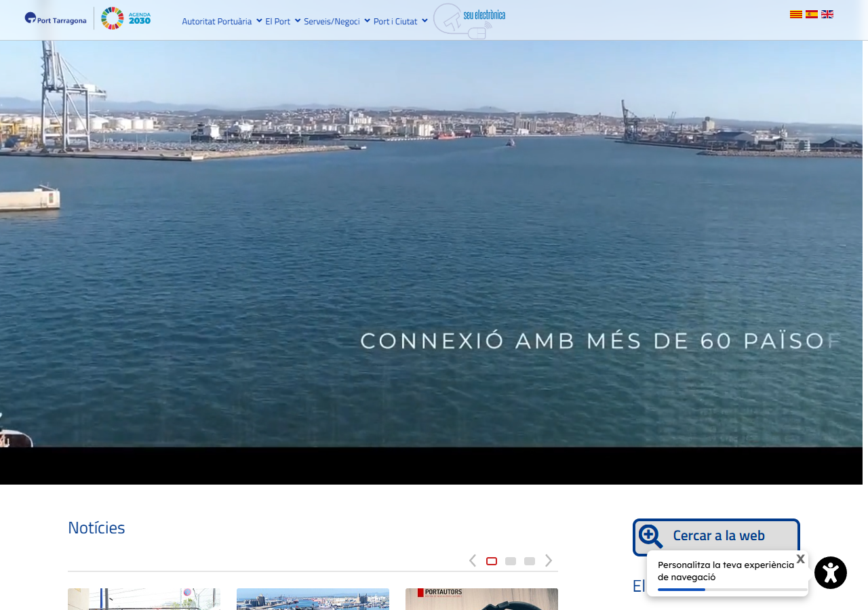Open the Autoritat Portuària menu
The width and height of the screenshot is (868, 610).
[x=217, y=21]
